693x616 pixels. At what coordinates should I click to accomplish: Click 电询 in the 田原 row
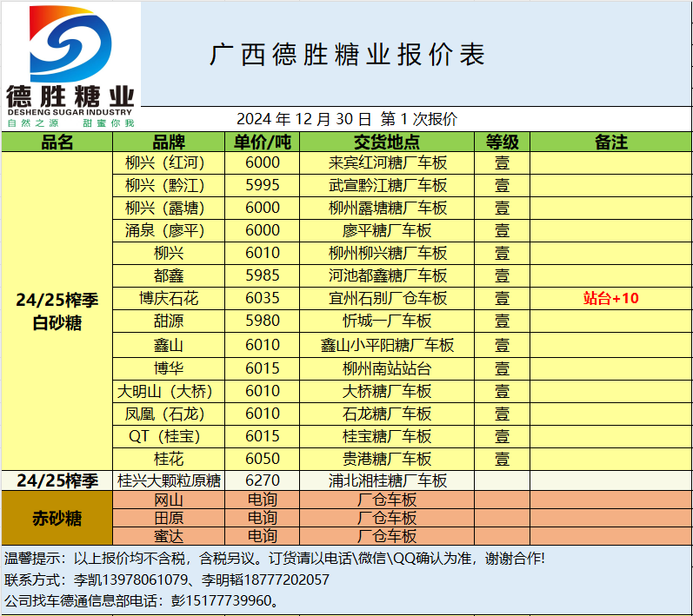(263, 518)
